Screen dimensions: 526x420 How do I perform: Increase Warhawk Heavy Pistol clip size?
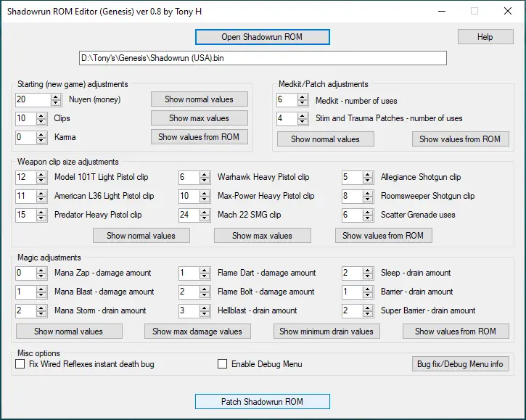pos(205,174)
